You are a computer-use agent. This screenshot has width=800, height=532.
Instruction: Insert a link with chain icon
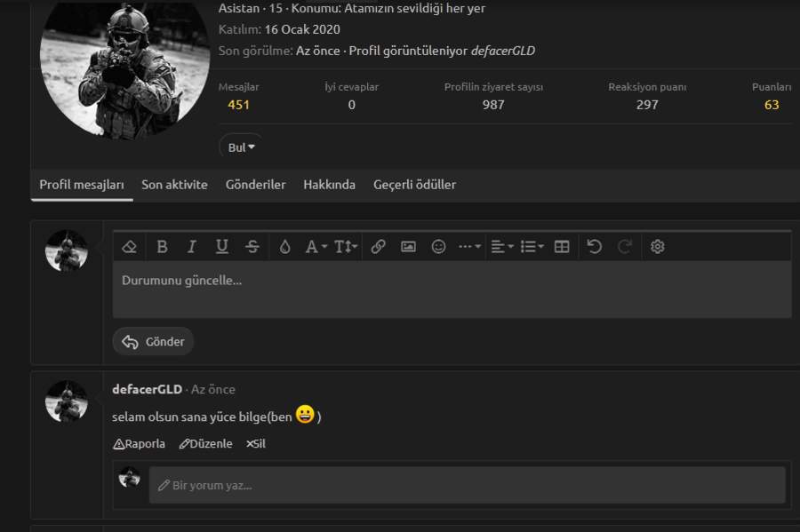tap(378, 247)
